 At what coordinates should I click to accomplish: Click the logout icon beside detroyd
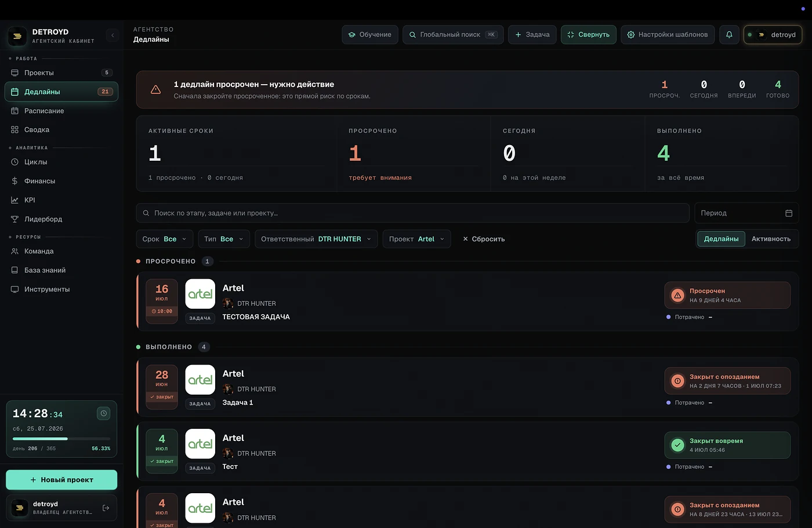(x=106, y=508)
